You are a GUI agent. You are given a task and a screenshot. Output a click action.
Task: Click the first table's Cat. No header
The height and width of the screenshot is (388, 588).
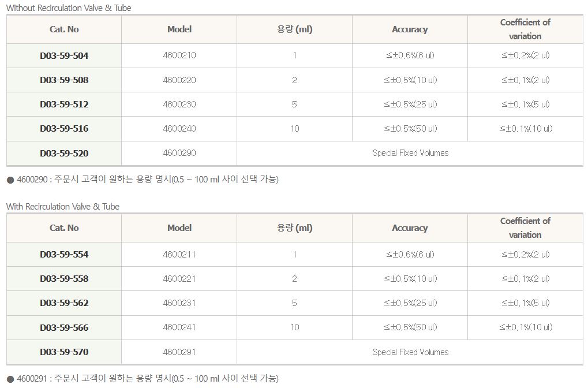[64, 29]
